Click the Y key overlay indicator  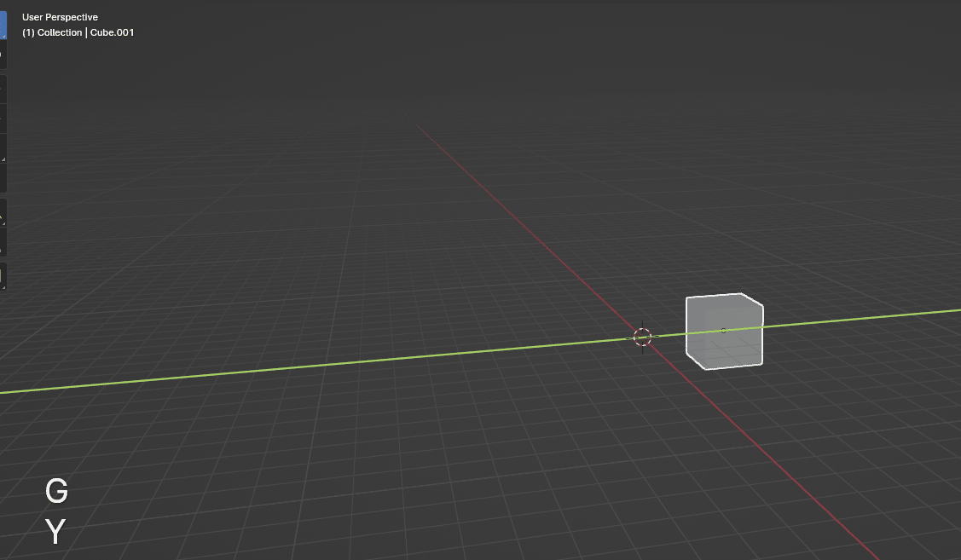56,532
